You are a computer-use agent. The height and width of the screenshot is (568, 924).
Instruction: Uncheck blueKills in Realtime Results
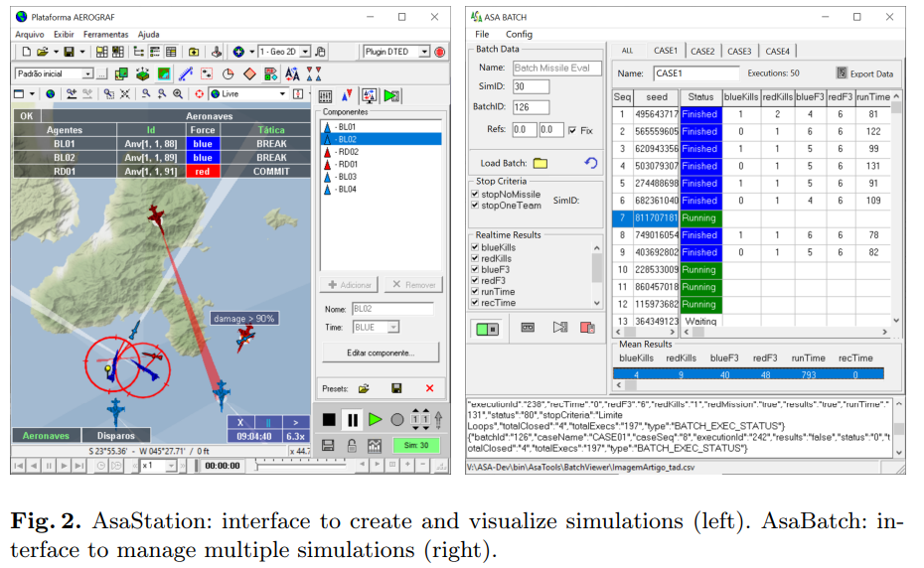click(475, 247)
